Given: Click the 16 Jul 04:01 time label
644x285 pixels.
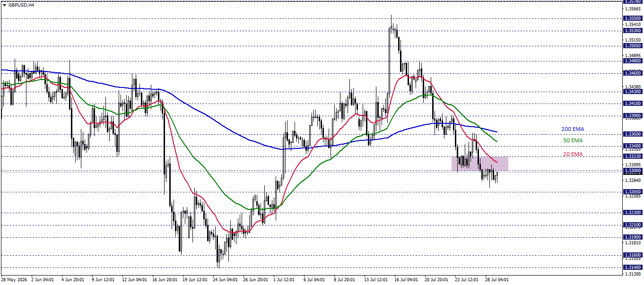Looking at the screenshot, I should coord(407,279).
